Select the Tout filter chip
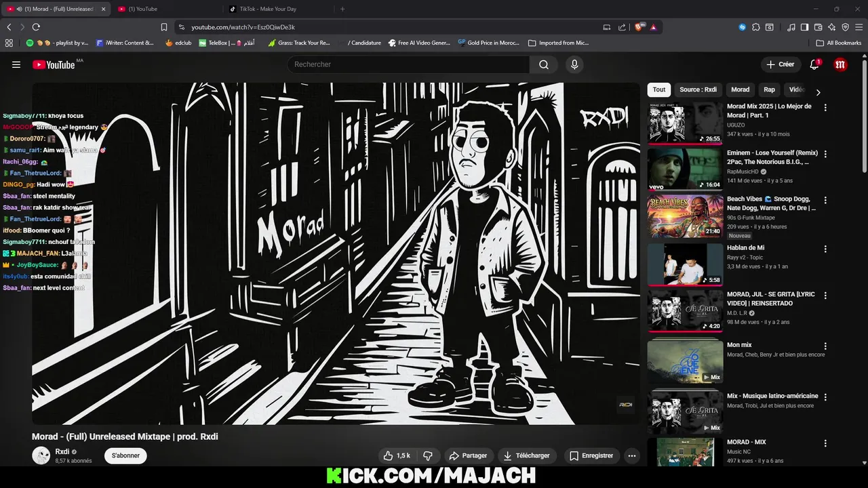 [659, 89]
